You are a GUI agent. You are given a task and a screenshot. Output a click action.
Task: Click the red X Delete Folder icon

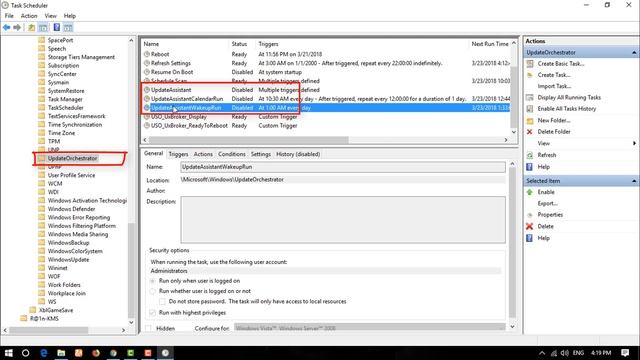coord(530,132)
